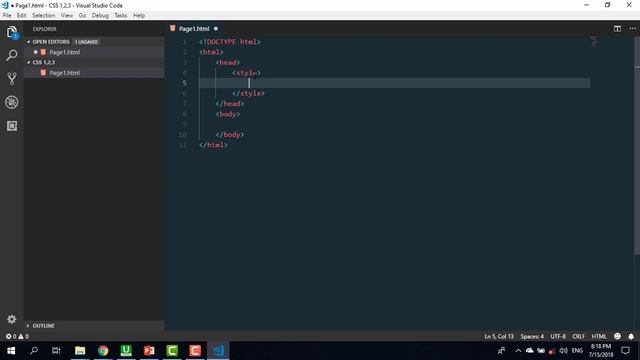Select Page1.html in CSS 1,2,3 folder

pyautogui.click(x=94, y=73)
